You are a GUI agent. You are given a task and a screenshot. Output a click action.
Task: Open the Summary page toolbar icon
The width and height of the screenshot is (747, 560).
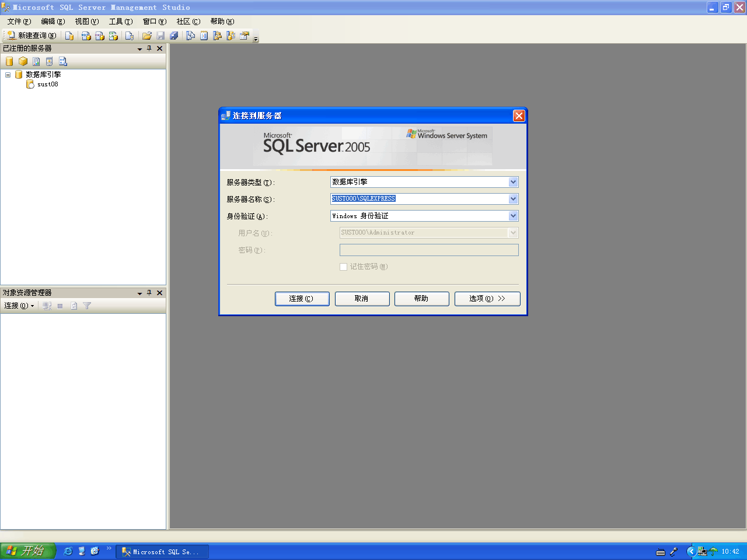[x=204, y=36]
